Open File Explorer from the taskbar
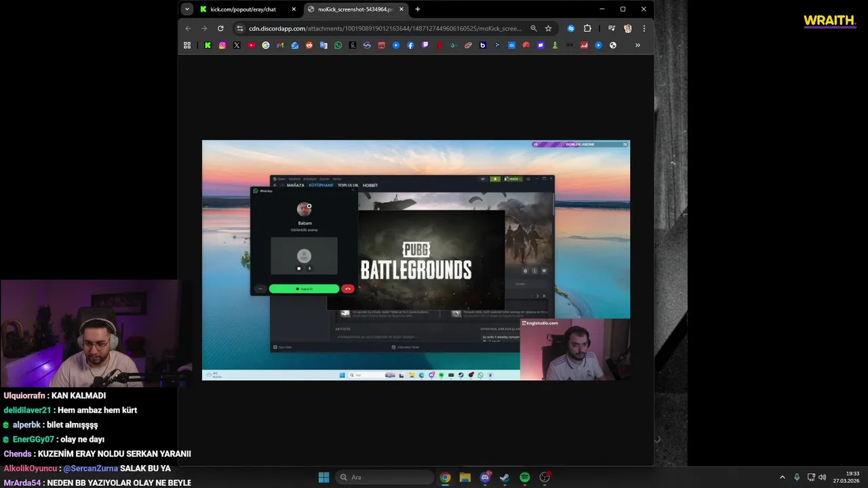 click(465, 477)
